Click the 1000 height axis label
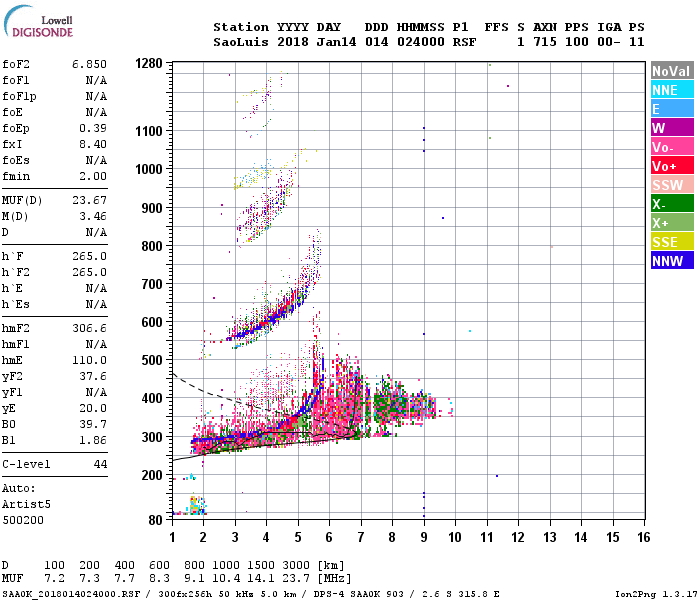 (149, 169)
